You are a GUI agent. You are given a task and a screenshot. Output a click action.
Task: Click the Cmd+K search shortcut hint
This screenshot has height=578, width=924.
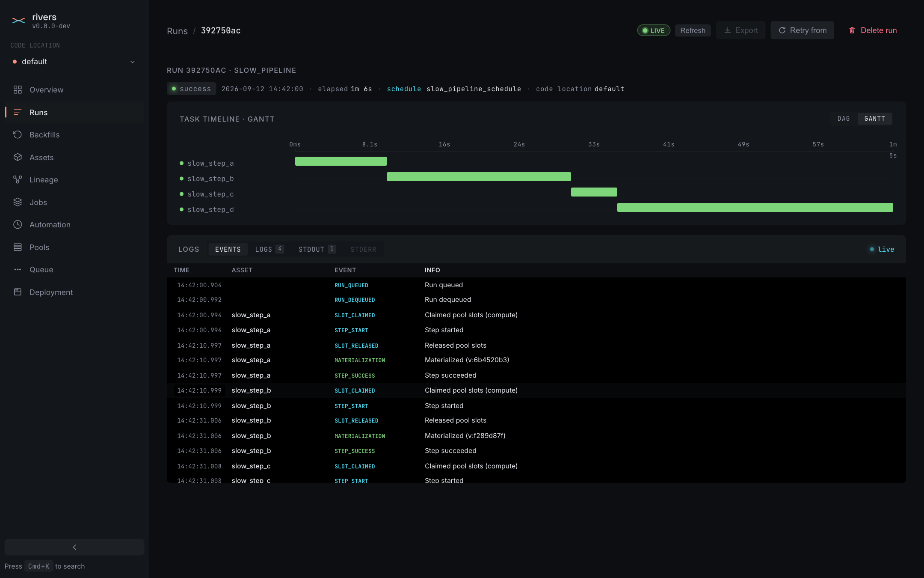coord(38,566)
